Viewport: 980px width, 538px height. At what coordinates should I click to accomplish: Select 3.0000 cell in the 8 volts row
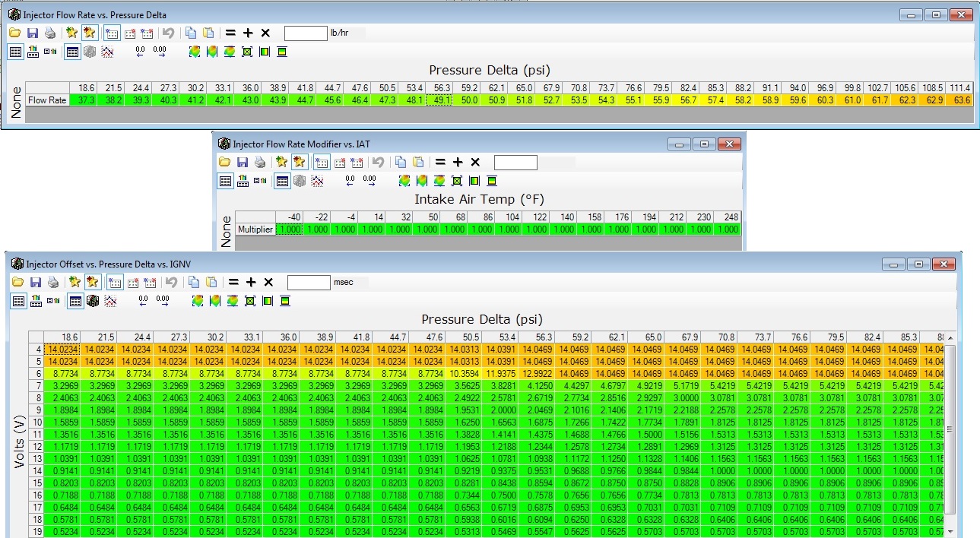682,397
